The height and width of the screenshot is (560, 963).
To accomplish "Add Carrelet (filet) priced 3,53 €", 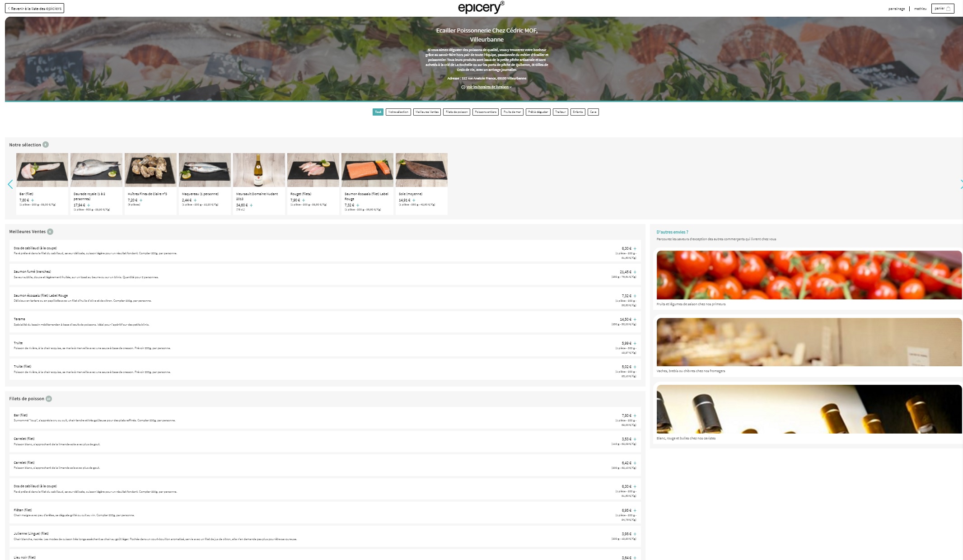I will [635, 439].
